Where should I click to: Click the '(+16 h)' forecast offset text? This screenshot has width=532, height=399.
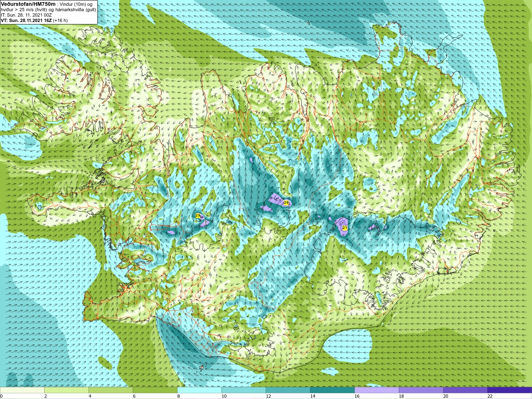pos(60,20)
